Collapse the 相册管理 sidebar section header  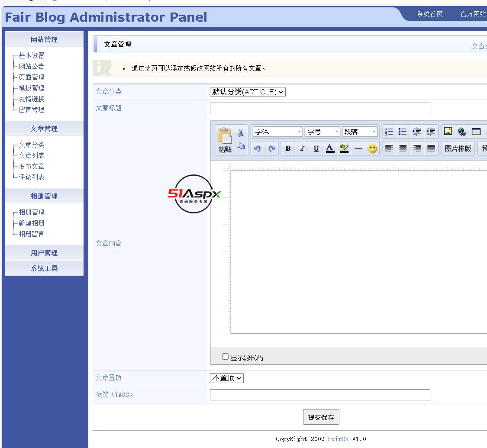[x=44, y=196]
